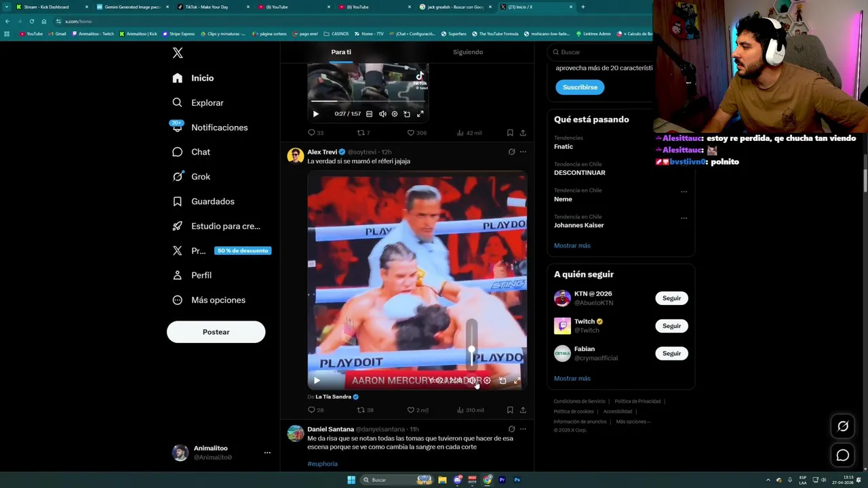Click the Buscar search field on X

(x=604, y=52)
